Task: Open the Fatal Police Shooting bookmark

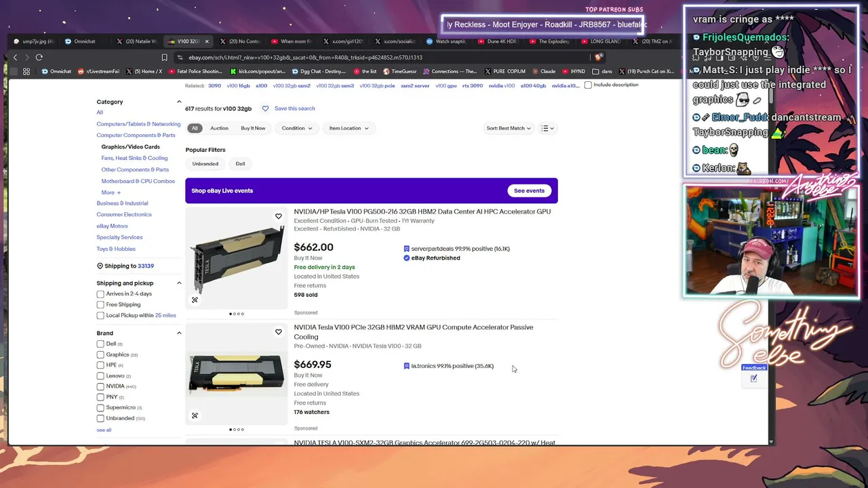Action: click(x=195, y=71)
